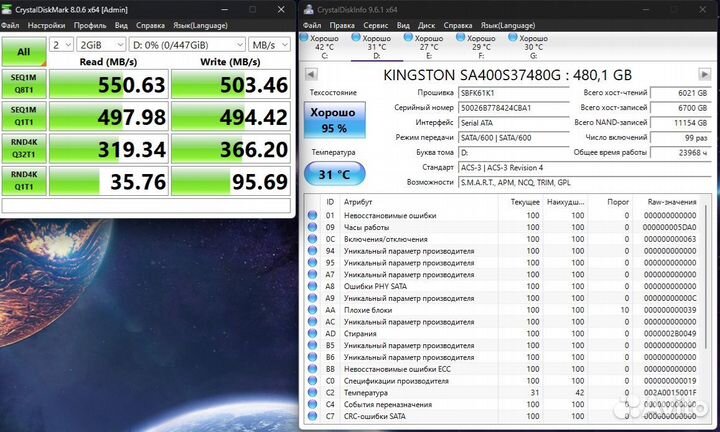Select the CRC-ошибки SATA attribute row

[x=504, y=416]
